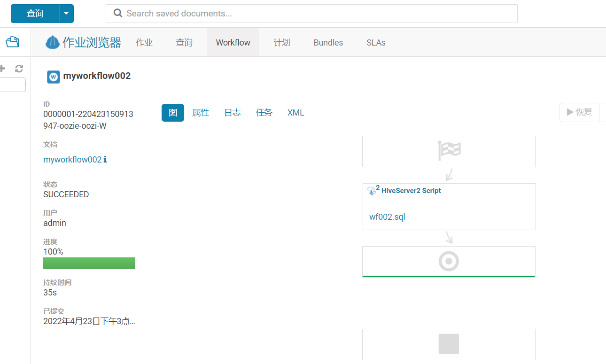Click the 35s duration value

click(50, 293)
